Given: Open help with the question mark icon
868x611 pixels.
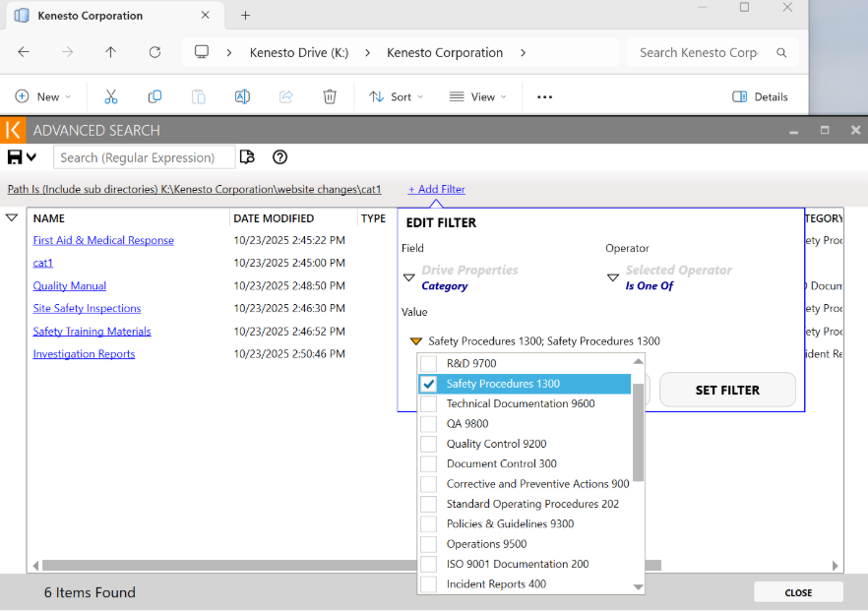Looking at the screenshot, I should [x=280, y=157].
